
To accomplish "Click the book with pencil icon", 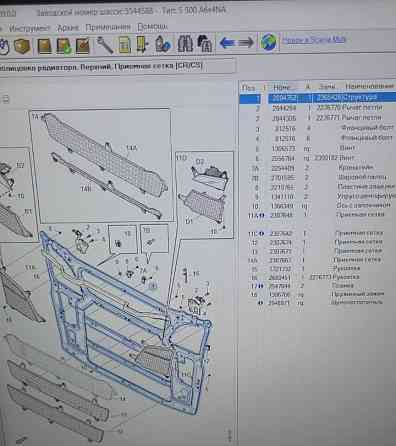I will (x=83, y=46).
